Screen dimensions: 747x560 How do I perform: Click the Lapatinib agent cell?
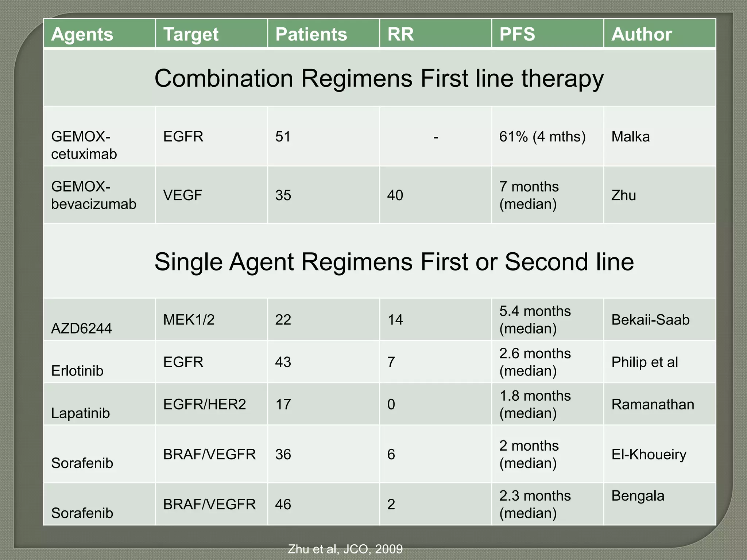(x=100, y=404)
